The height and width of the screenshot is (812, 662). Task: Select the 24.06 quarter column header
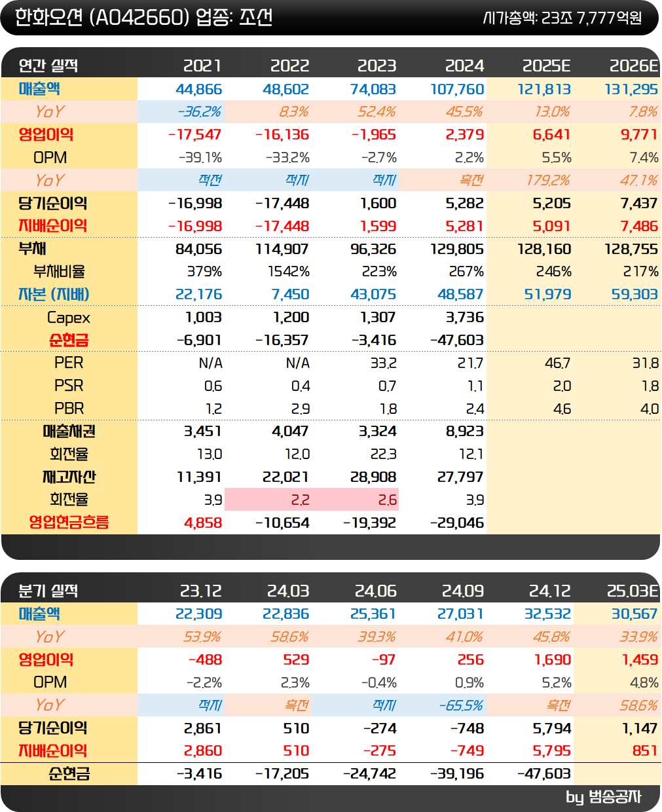(375, 591)
